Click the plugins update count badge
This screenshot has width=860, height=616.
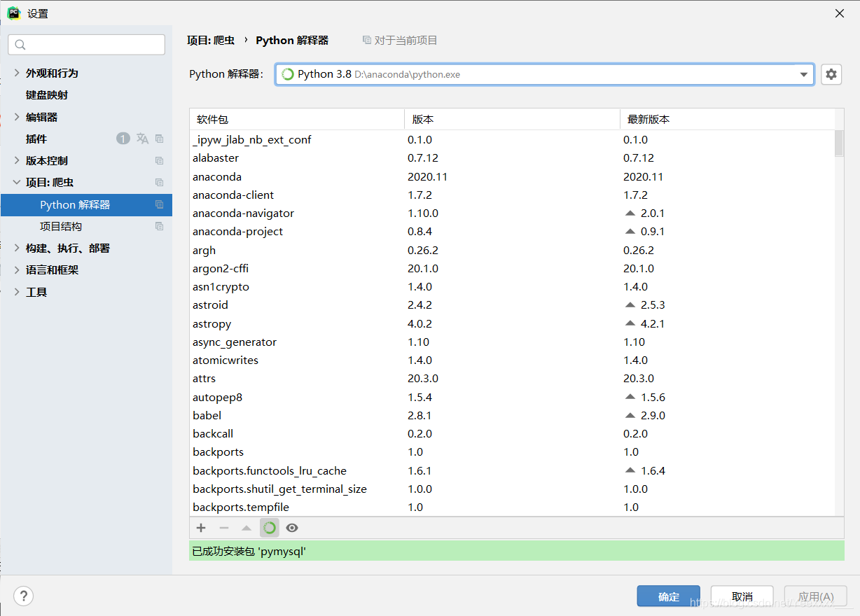click(x=123, y=139)
